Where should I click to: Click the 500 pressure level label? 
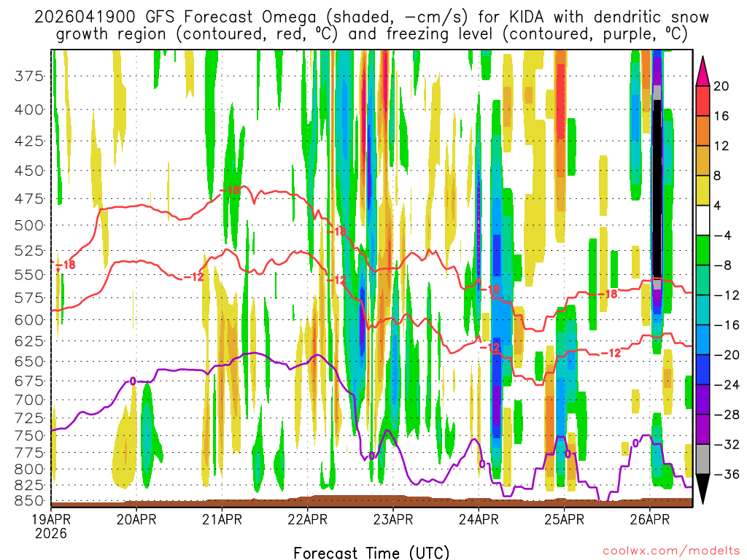coord(29,225)
